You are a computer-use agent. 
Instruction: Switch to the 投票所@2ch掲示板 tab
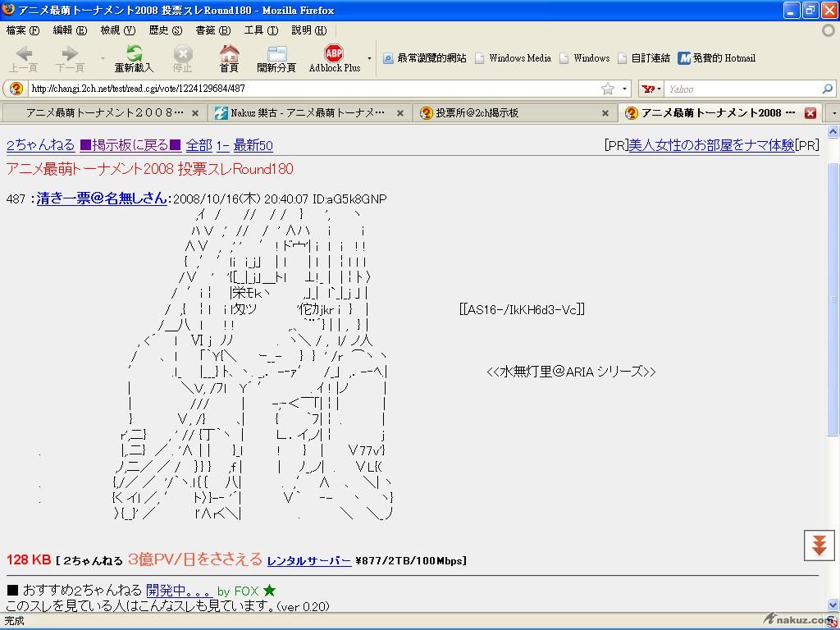tap(509, 113)
